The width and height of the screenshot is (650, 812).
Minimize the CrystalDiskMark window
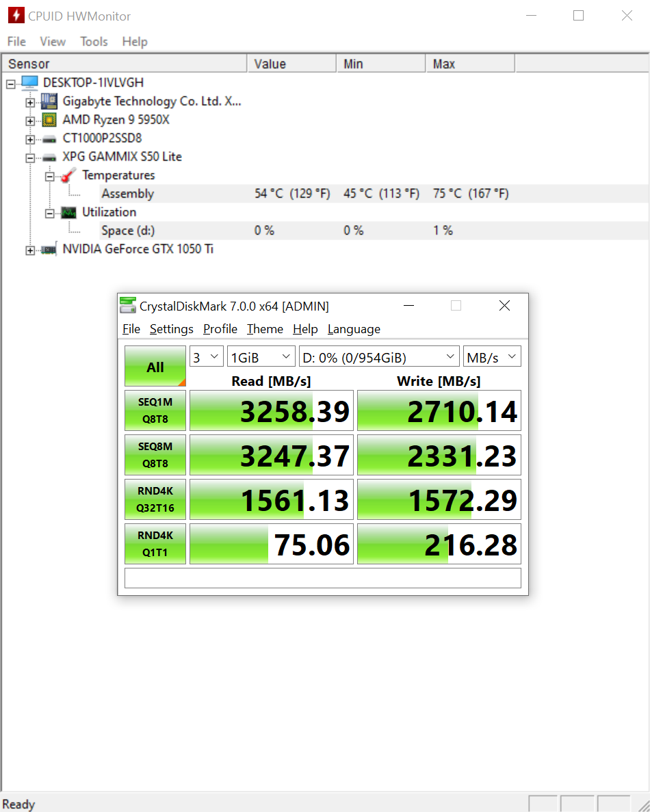tap(408, 306)
